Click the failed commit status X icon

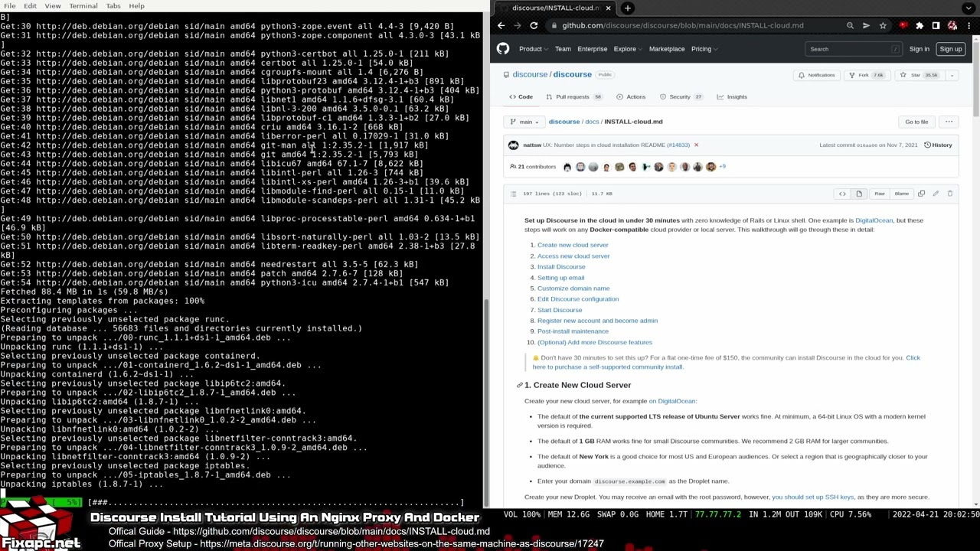tap(696, 145)
